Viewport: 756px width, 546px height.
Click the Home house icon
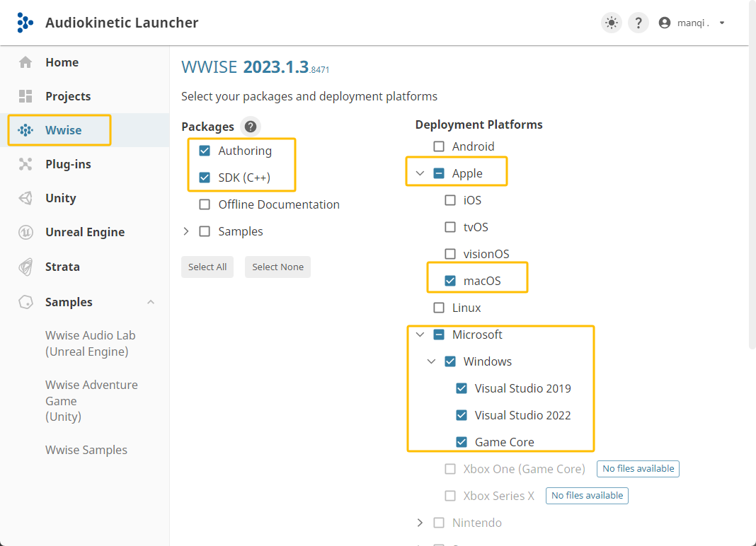pos(25,62)
